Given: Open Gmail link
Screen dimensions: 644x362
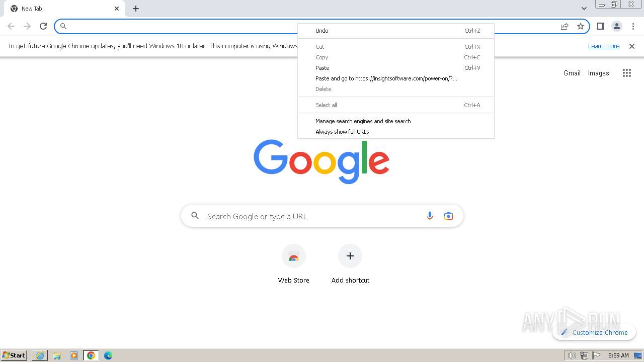Looking at the screenshot, I should coord(572,73).
